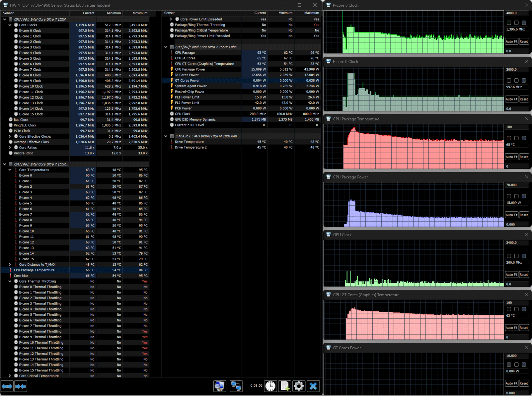This screenshot has height=396, width=532.
Task: Start logging with the document-plus icon
Action: pyautogui.click(x=285, y=386)
